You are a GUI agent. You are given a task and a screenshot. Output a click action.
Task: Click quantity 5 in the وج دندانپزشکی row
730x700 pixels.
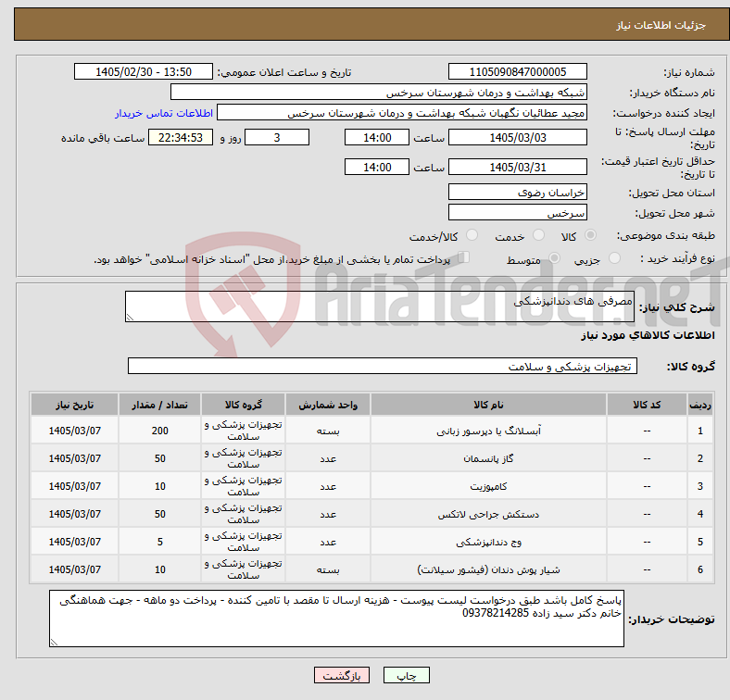159,542
